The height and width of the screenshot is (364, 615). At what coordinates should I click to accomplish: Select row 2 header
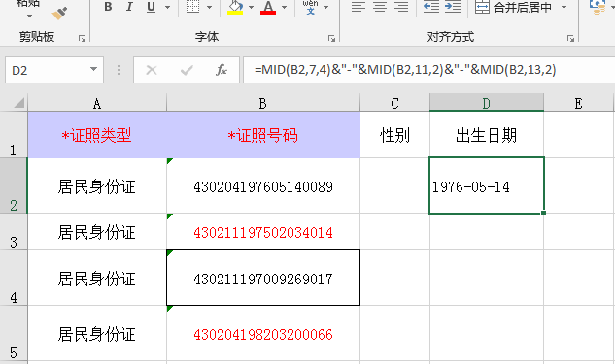pyautogui.click(x=14, y=185)
